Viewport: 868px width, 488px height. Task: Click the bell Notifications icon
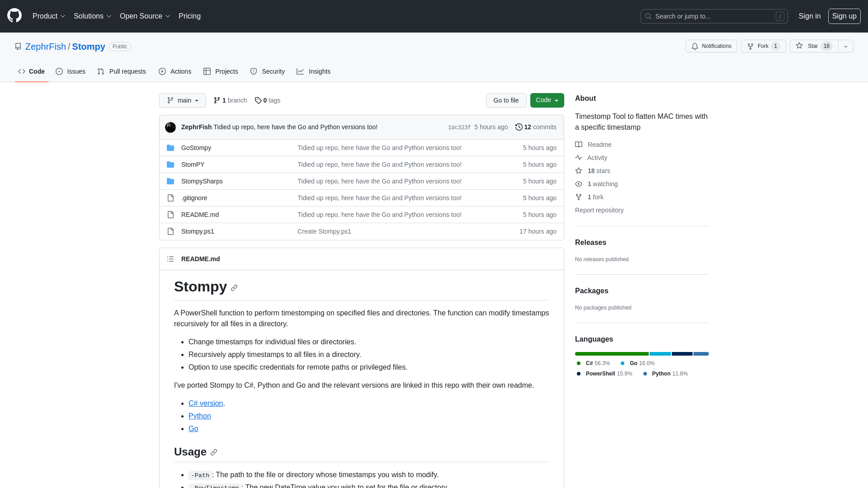[694, 46]
